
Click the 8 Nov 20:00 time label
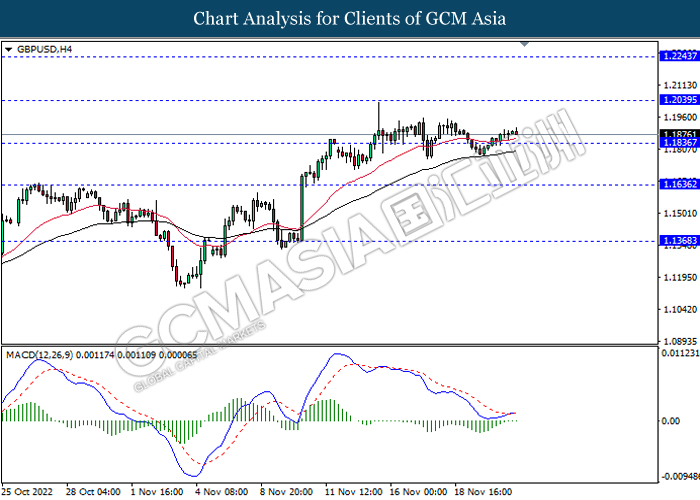click(287, 492)
